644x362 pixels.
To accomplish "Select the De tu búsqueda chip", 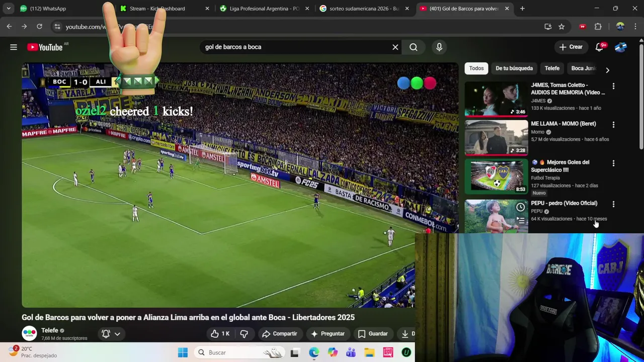I will 514,68.
